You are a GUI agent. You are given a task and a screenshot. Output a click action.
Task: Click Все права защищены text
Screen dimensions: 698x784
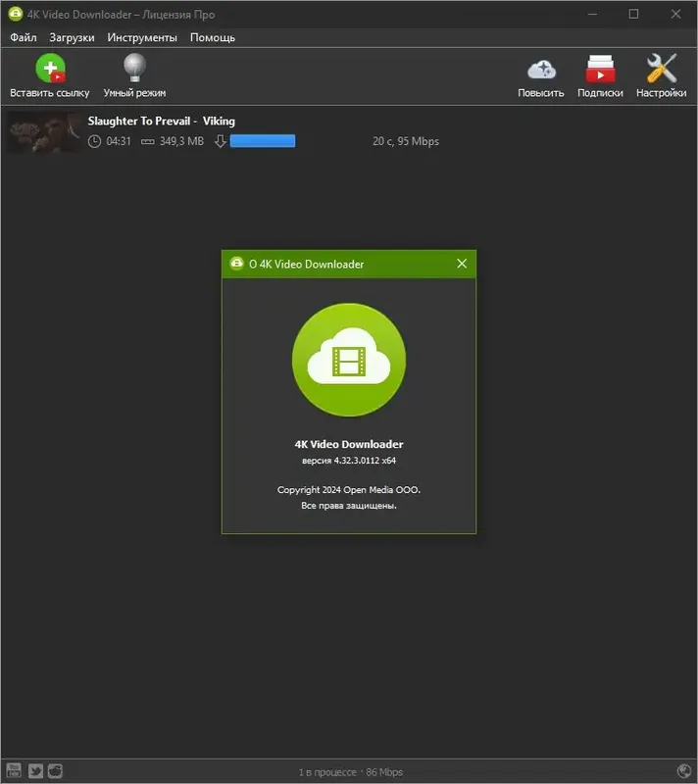click(349, 506)
